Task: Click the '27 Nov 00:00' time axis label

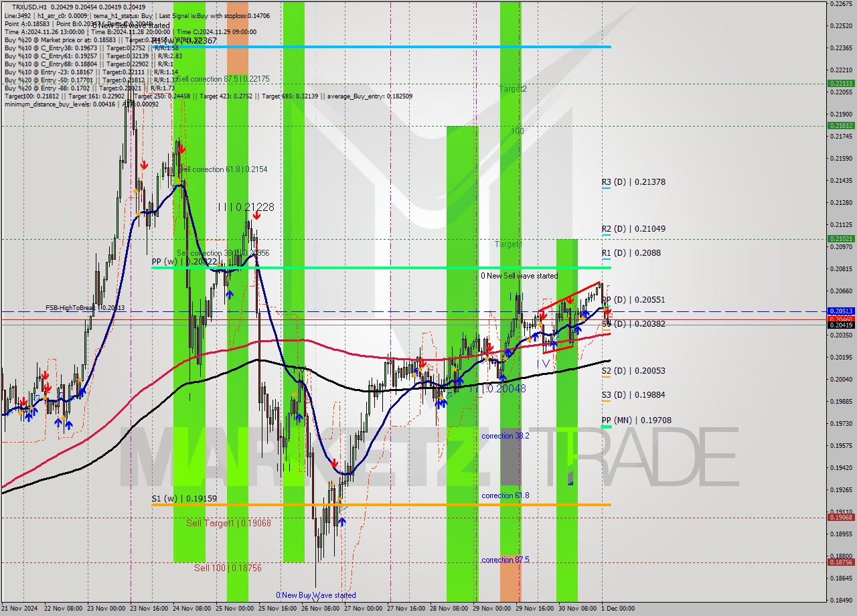Action: point(363,609)
